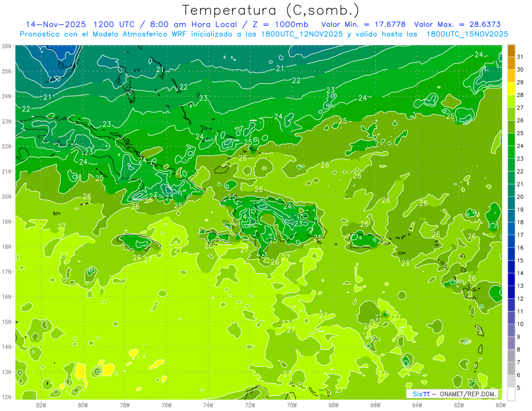This screenshot has width=532, height=411.
Task: Click the '15N' latitude axis label
Action: point(7,321)
